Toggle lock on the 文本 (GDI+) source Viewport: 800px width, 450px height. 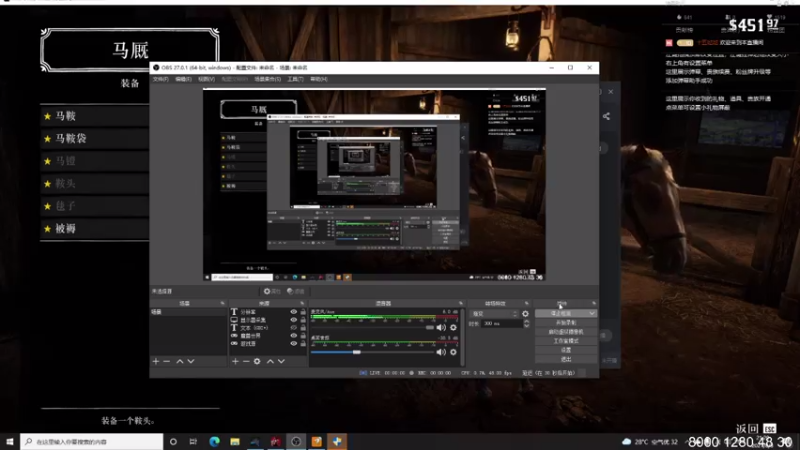[303, 328]
